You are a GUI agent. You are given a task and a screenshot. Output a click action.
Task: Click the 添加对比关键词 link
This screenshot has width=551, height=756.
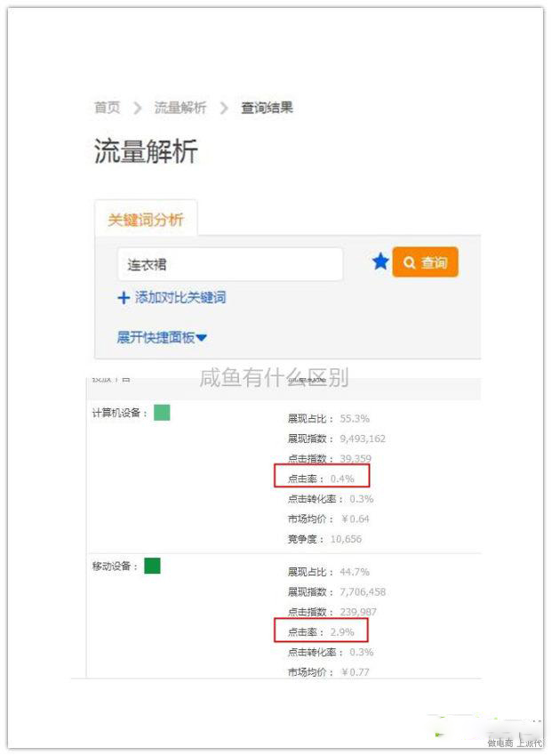point(180,297)
